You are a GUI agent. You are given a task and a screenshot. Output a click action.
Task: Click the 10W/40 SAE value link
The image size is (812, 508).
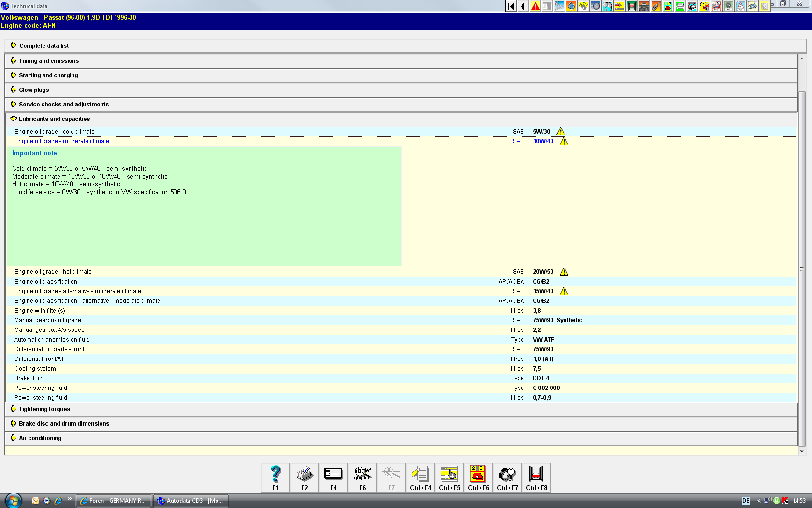pos(543,141)
